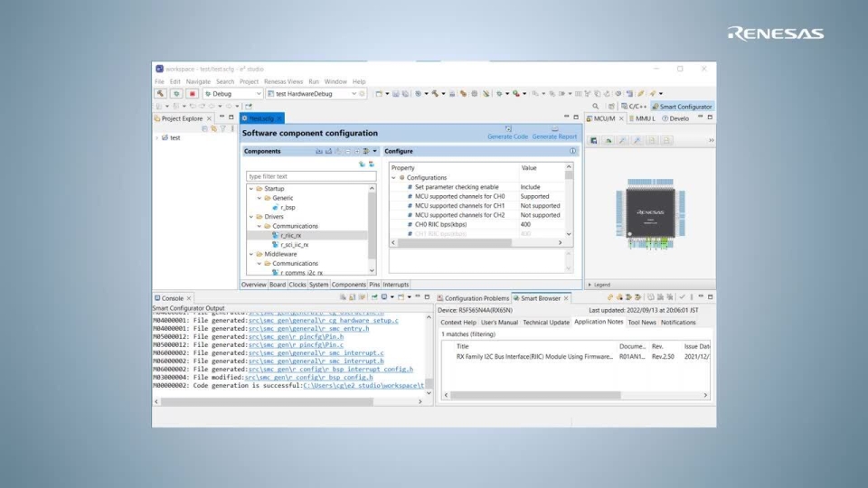868x488 pixels.
Task: Switch to the Clocks tab
Action: point(297,285)
